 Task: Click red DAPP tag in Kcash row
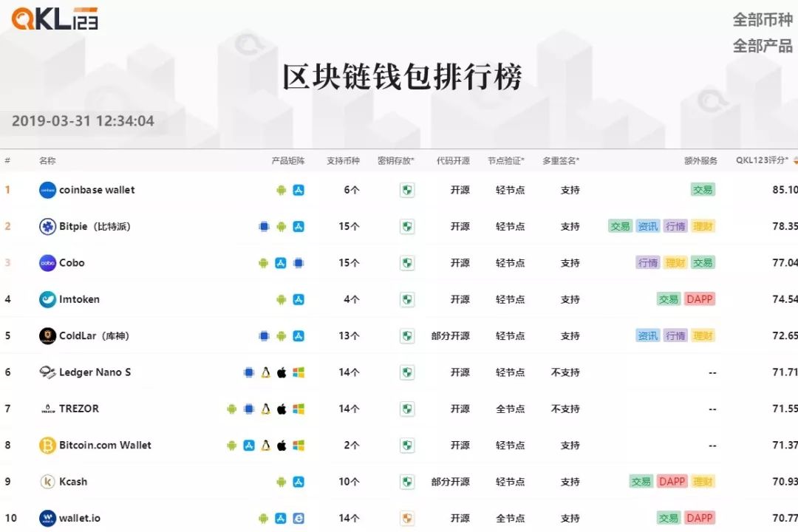coord(672,481)
